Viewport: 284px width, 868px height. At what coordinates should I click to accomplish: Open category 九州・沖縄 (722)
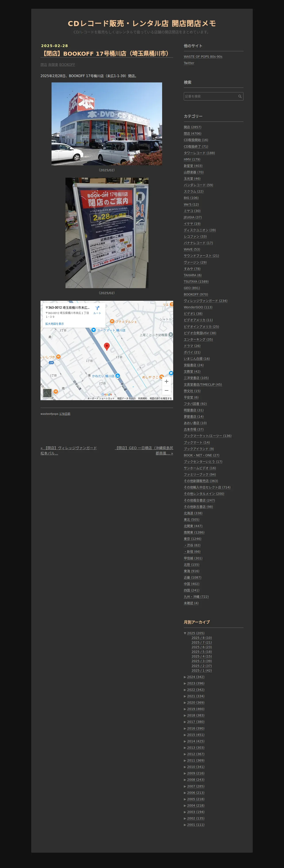[x=196, y=597]
